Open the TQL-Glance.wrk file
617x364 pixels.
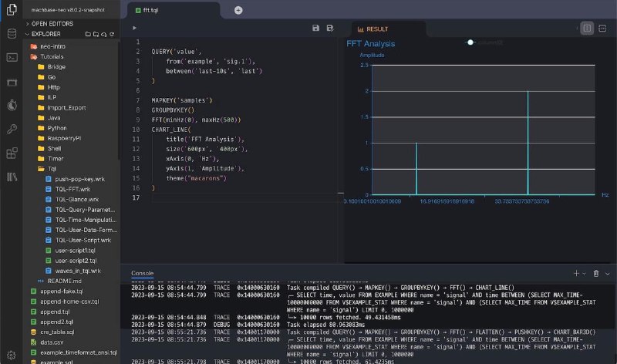tap(76, 200)
